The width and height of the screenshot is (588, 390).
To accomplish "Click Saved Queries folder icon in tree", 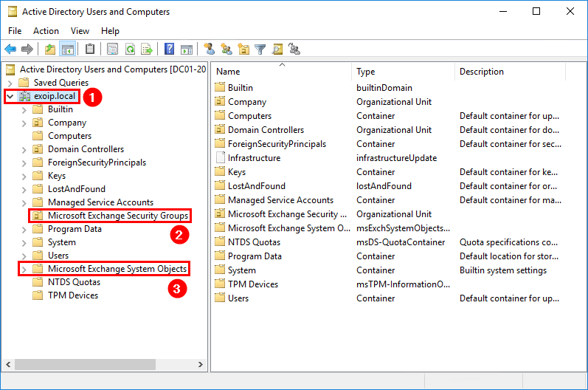I will point(24,83).
